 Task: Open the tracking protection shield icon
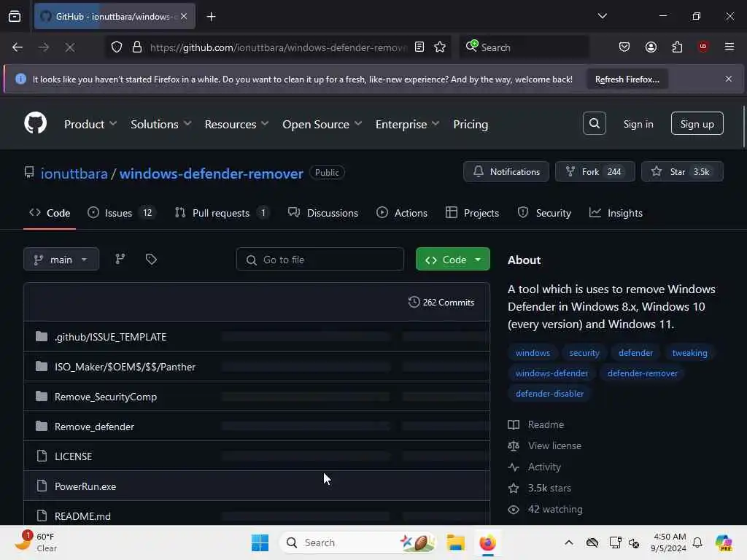click(117, 47)
